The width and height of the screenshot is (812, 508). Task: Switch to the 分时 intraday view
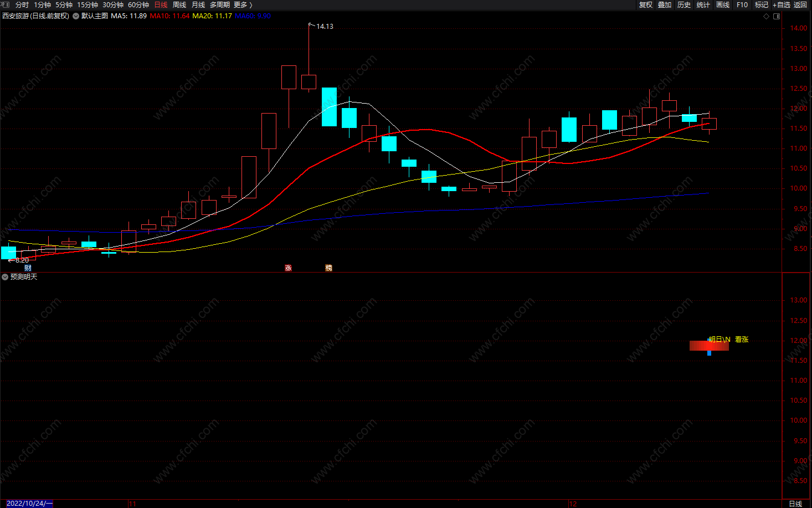coord(22,4)
